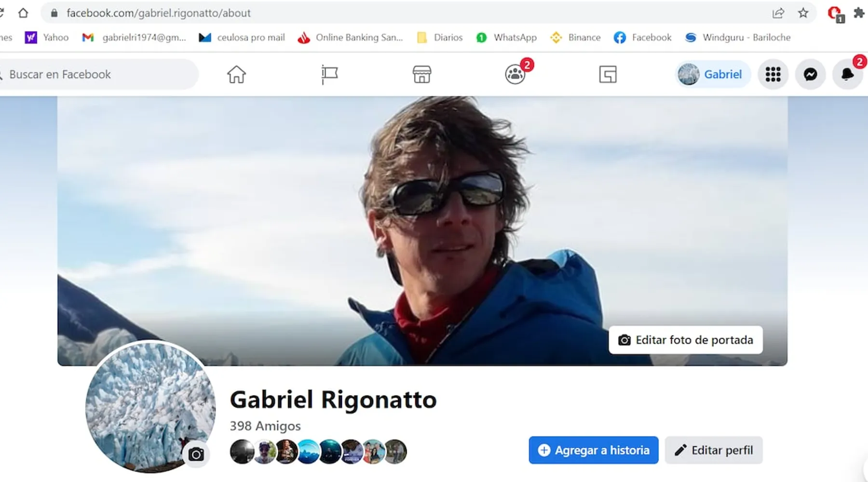Click the camera icon on profile picture

coord(196,454)
